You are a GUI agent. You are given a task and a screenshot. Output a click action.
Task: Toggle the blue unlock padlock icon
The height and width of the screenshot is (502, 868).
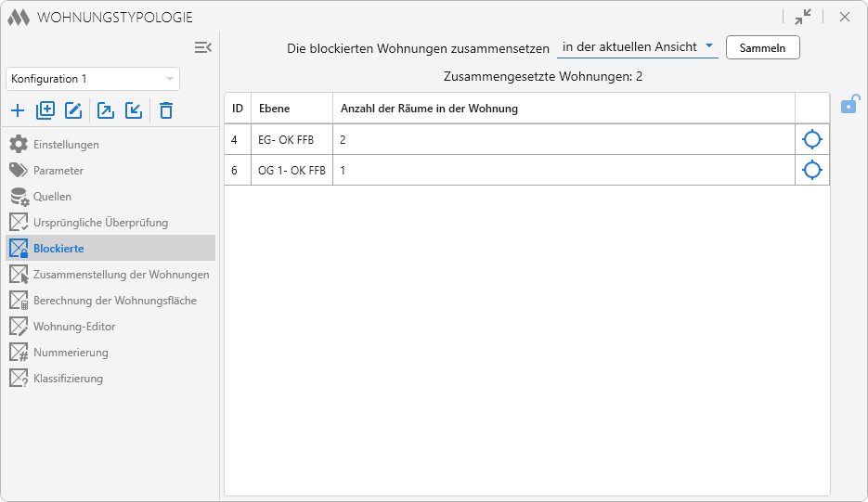[849, 105]
